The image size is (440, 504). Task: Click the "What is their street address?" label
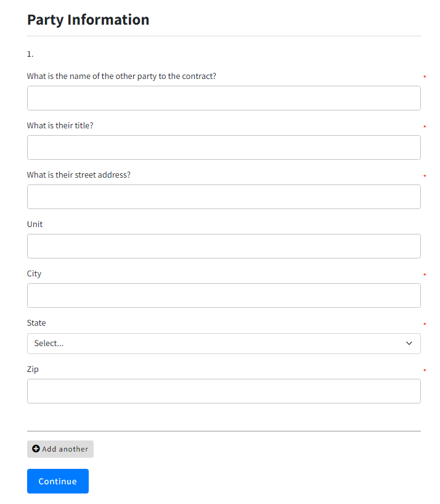79,175
